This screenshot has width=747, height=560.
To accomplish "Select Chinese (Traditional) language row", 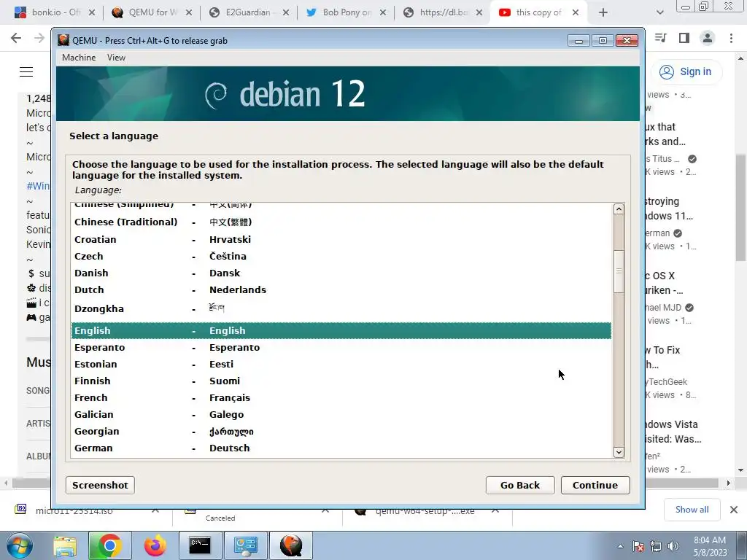I will pyautogui.click(x=341, y=222).
